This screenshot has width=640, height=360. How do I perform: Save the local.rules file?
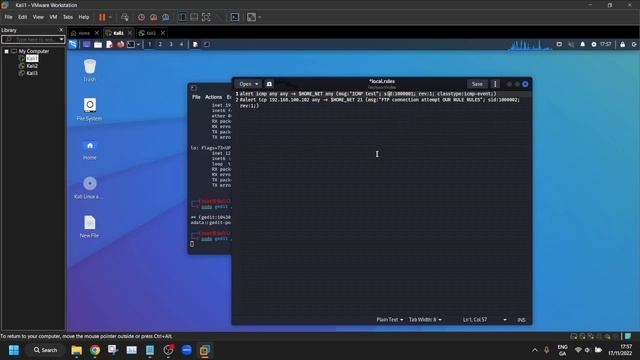point(477,84)
